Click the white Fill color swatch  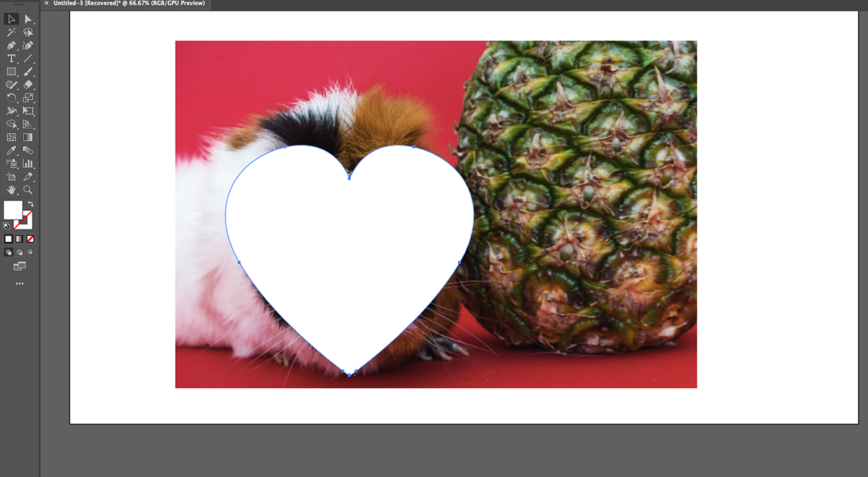tap(13, 210)
